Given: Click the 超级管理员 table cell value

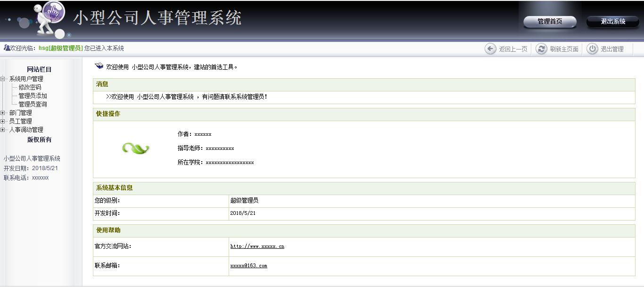Looking at the screenshot, I should point(244,201).
